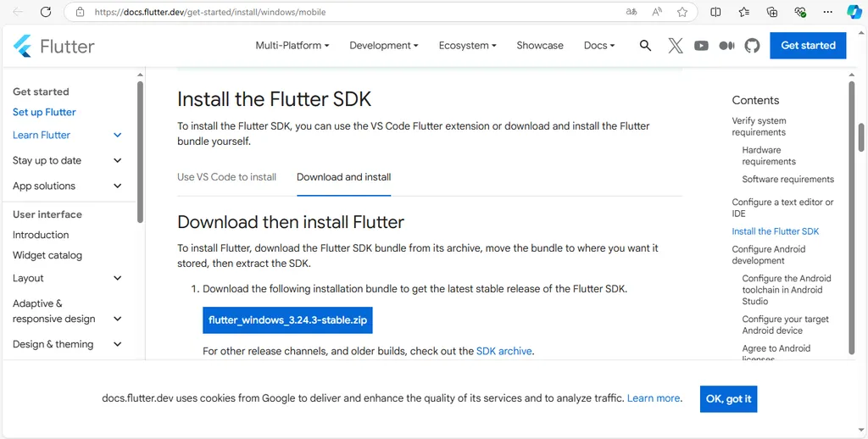Download flutter_windows_3.24.3-stable.zip
The height and width of the screenshot is (439, 868).
287,320
